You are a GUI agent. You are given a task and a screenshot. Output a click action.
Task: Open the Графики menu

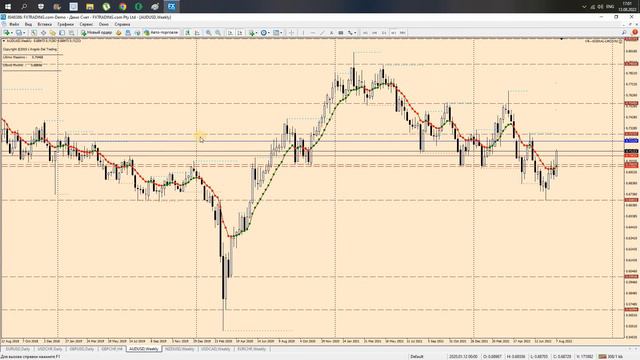(65, 24)
